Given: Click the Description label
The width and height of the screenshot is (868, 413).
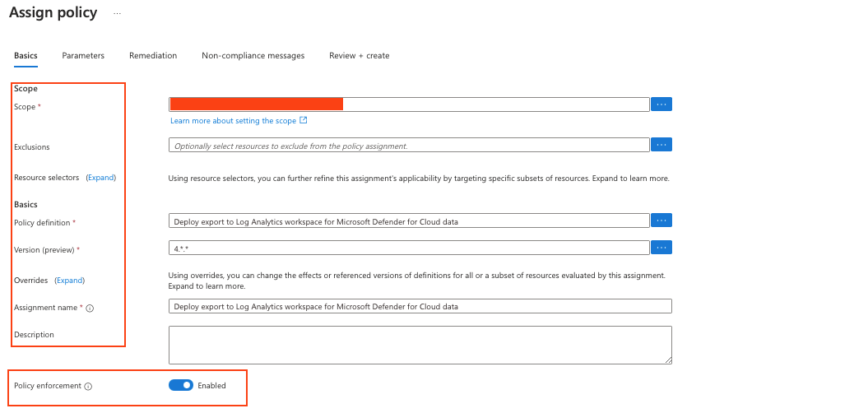Looking at the screenshot, I should [x=34, y=334].
